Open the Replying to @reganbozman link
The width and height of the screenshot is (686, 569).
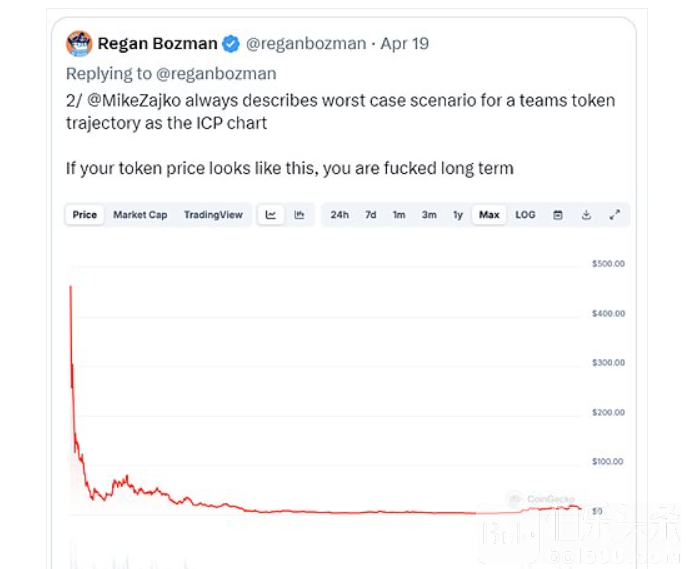(x=171, y=73)
